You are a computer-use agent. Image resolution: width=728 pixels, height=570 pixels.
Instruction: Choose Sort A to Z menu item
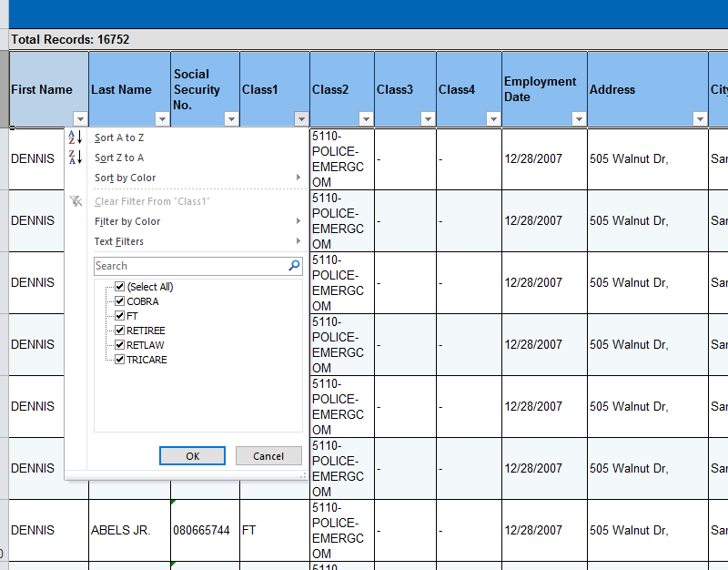coord(187,138)
